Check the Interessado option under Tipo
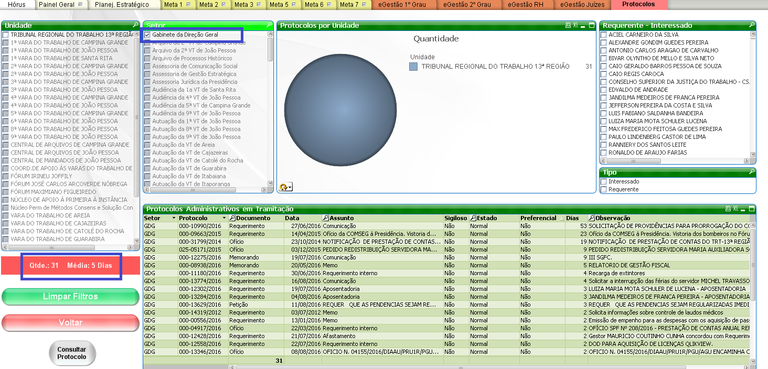This screenshot has height=369, width=768. [x=603, y=182]
